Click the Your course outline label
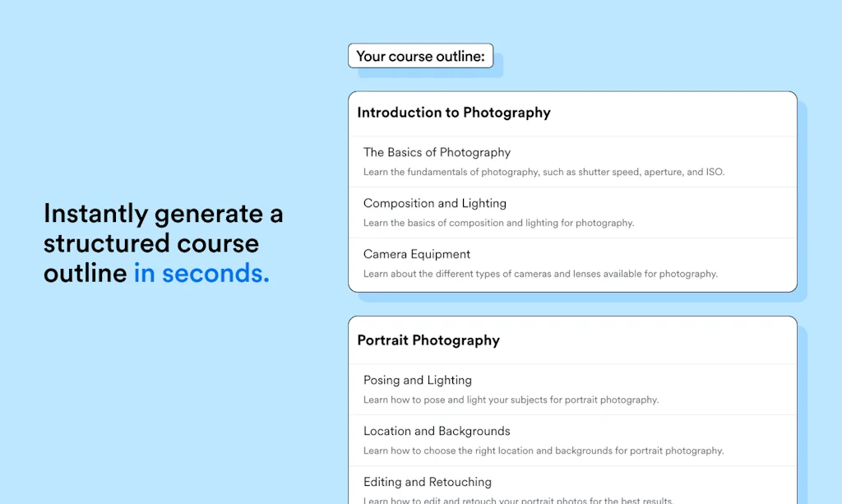 tap(420, 56)
